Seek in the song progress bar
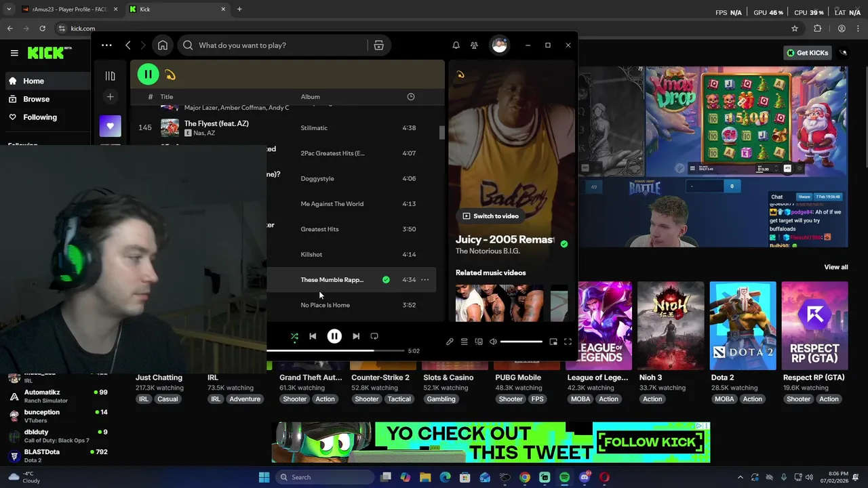The width and height of the screenshot is (868, 488). (336, 350)
